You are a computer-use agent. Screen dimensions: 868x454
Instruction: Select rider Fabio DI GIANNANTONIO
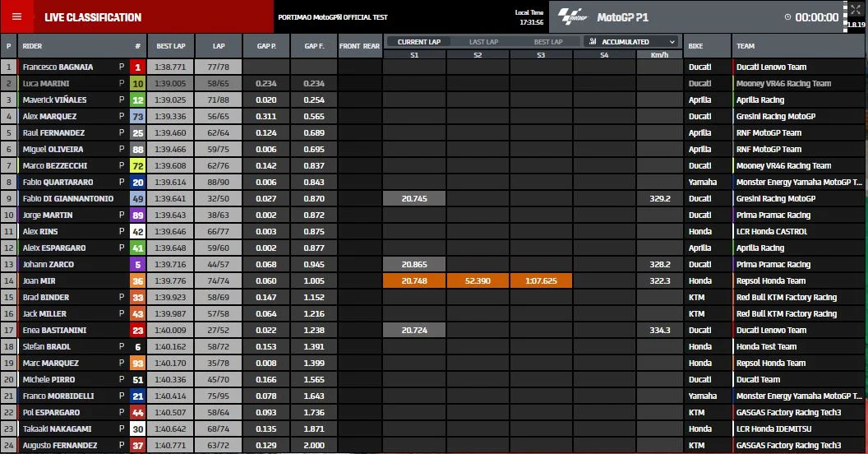pos(67,199)
